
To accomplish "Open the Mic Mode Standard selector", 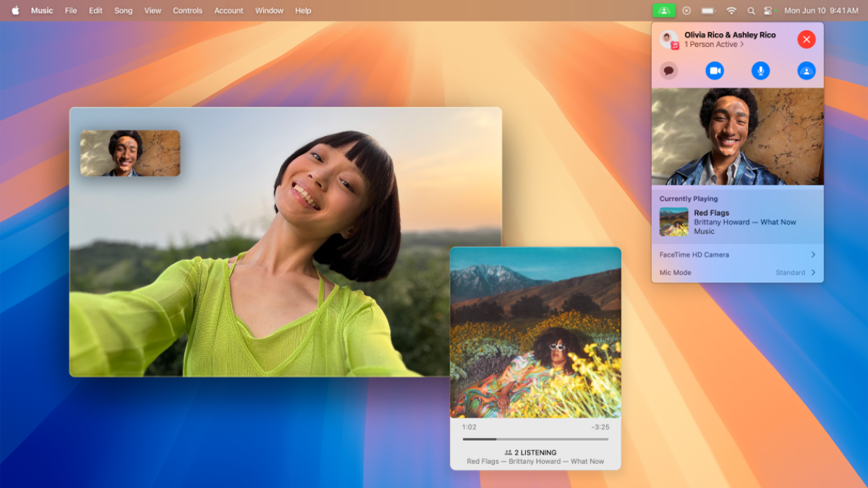I will (736, 273).
